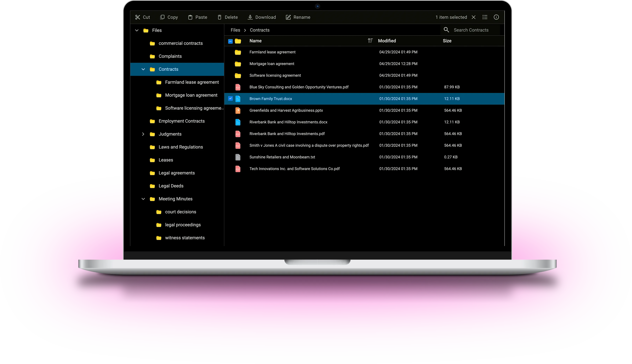
Task: Switch layout with the list view icon
Action: (x=485, y=17)
